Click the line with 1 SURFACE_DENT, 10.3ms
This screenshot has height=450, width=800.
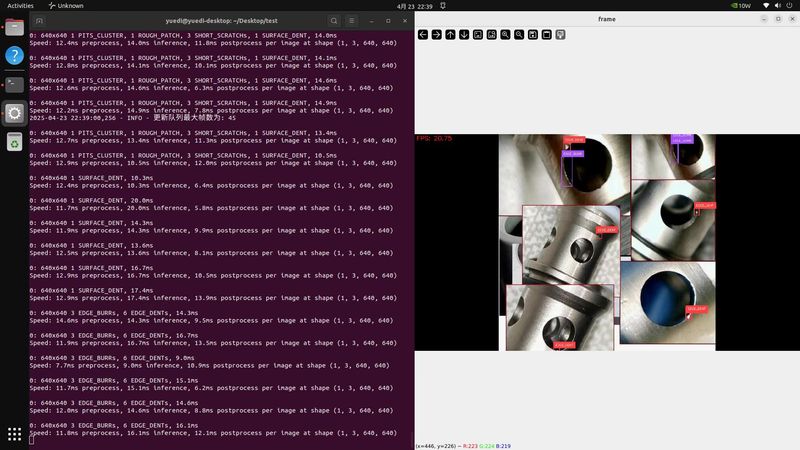pos(91,178)
